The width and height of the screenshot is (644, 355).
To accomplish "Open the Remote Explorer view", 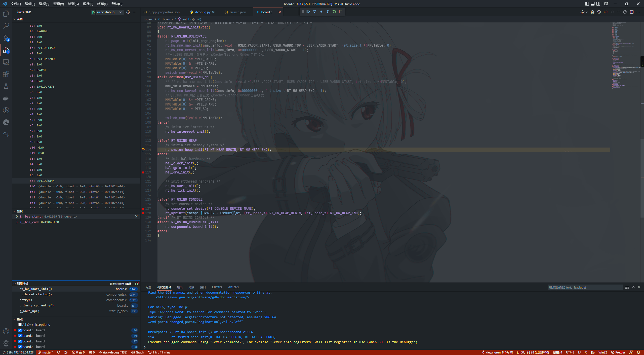I will [6, 62].
